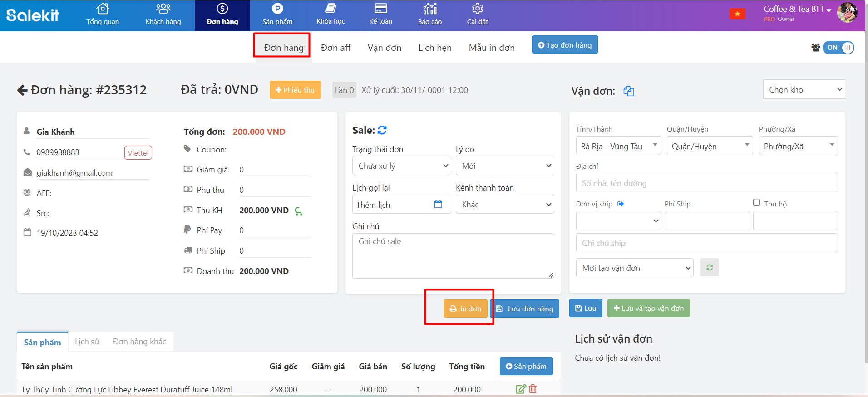Viewport: 868px width, 397px height.
Task: Open the Trạng thái đơn dropdown
Action: 401,166
